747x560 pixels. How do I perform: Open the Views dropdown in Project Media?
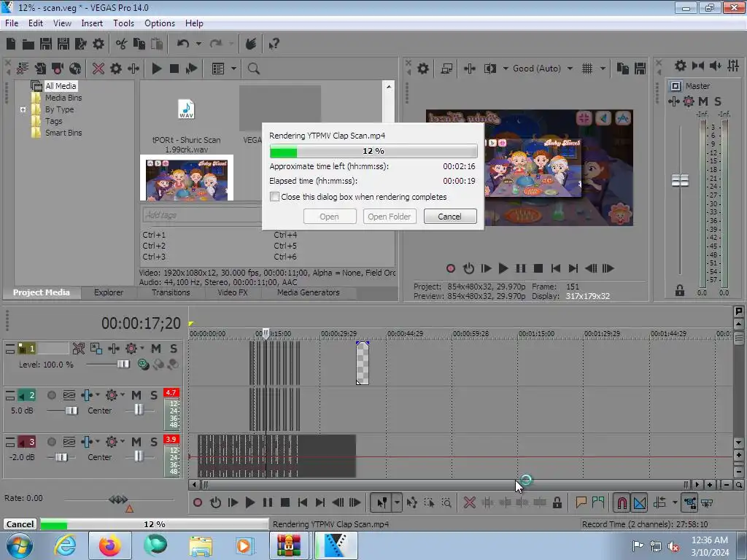[x=233, y=69]
